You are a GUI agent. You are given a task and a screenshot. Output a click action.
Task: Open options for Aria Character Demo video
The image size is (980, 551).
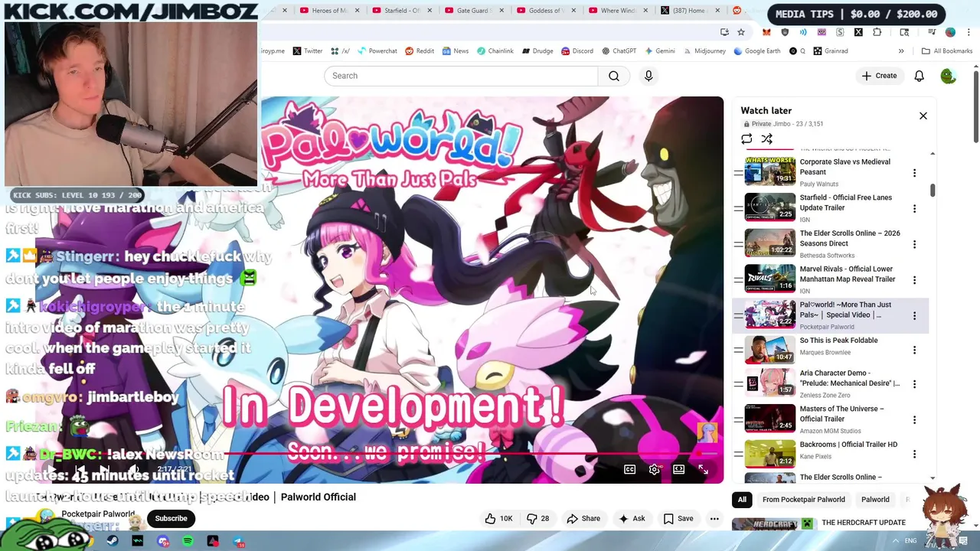(x=914, y=384)
